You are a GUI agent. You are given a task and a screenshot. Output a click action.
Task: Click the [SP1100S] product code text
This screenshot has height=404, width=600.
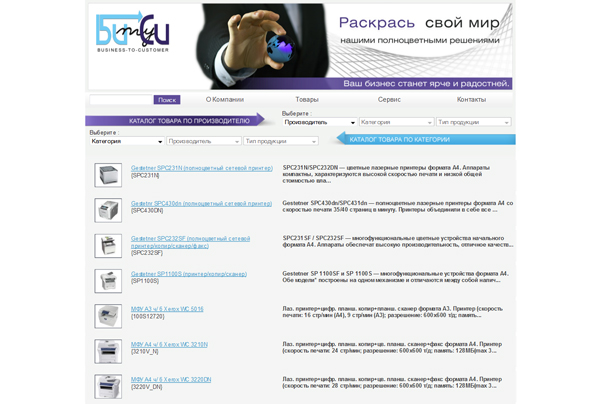click(145, 281)
